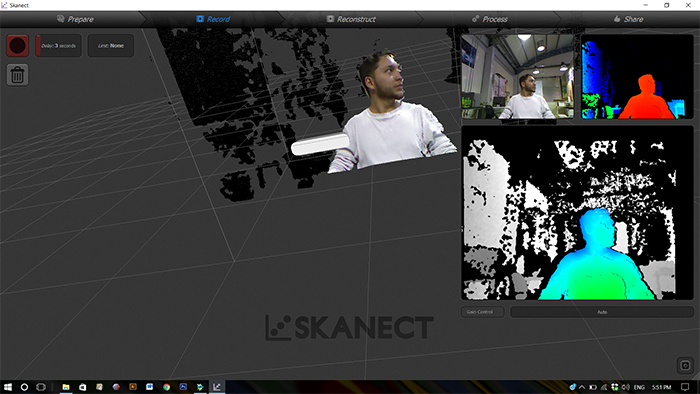The image size is (700, 394).
Task: Open File Explorer from the taskbar
Action: (66, 387)
